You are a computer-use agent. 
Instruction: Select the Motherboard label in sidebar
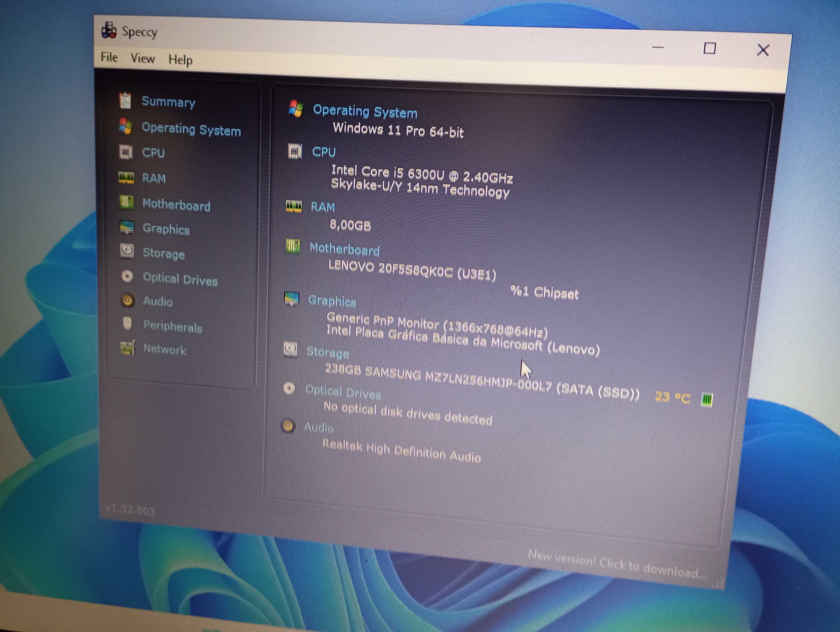click(x=176, y=205)
